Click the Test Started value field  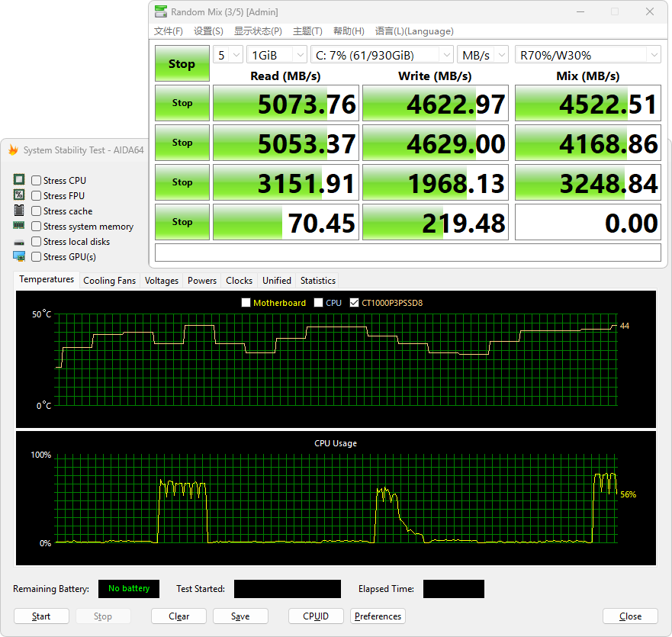pyautogui.click(x=288, y=589)
